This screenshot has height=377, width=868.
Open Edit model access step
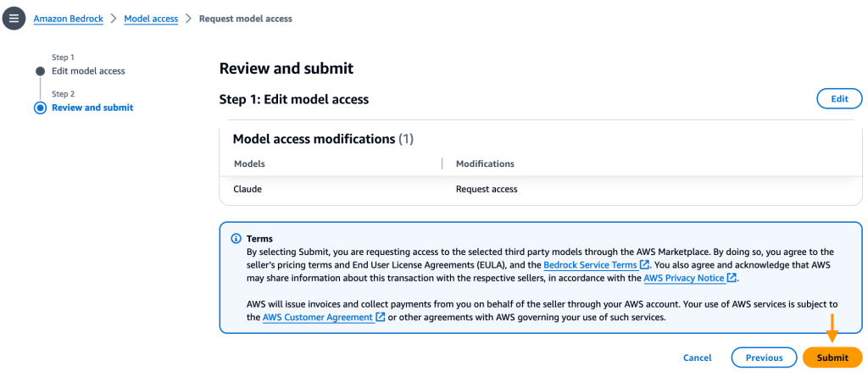click(88, 71)
